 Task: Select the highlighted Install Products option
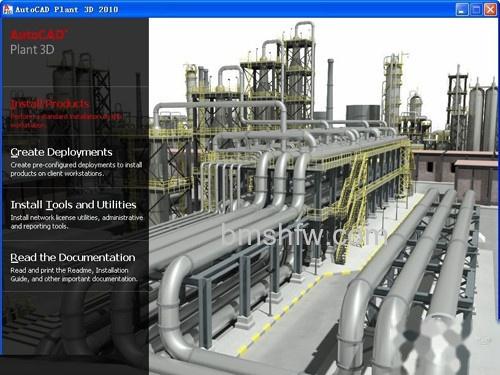click(50, 104)
